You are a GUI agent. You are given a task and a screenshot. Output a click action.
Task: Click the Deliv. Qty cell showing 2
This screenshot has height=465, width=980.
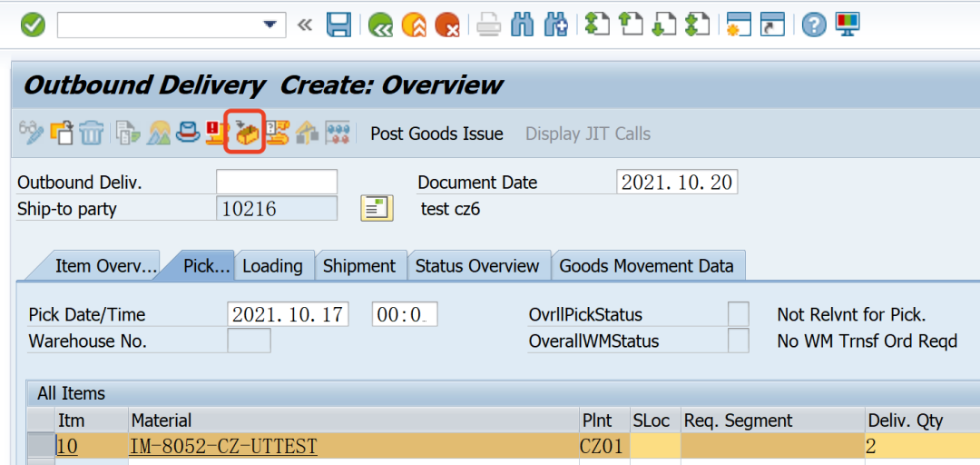click(923, 446)
